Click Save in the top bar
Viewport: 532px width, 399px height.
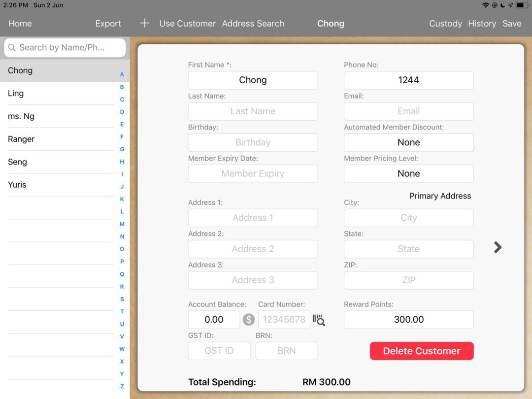click(x=512, y=23)
